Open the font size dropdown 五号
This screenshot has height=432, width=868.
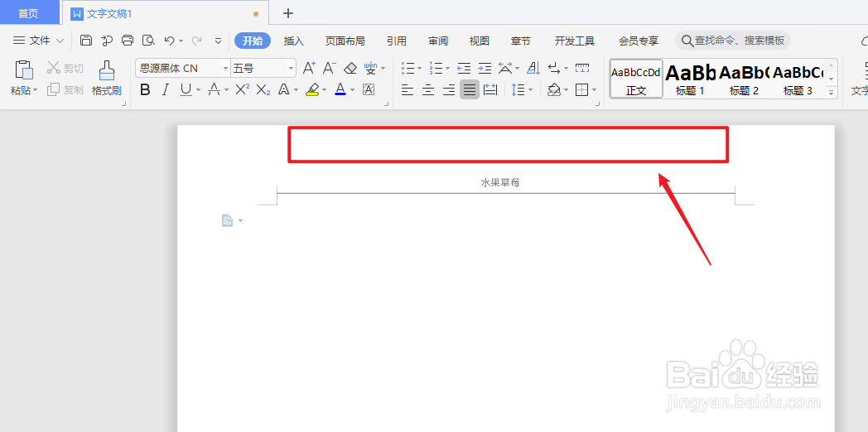(x=292, y=68)
